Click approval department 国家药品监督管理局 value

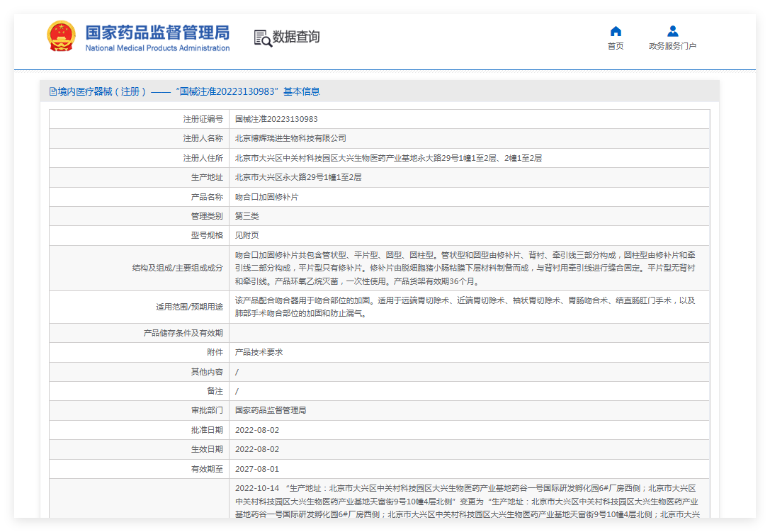[x=271, y=410]
